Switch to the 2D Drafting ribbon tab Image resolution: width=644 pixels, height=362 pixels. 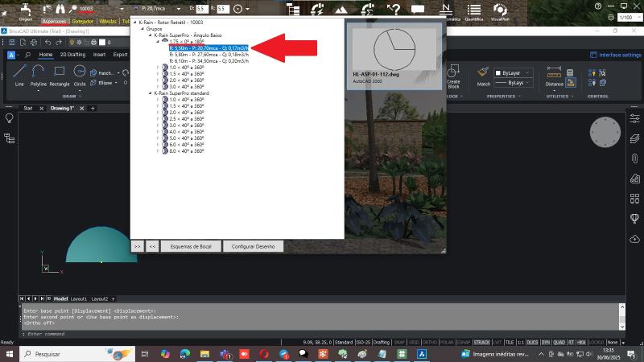72,55
